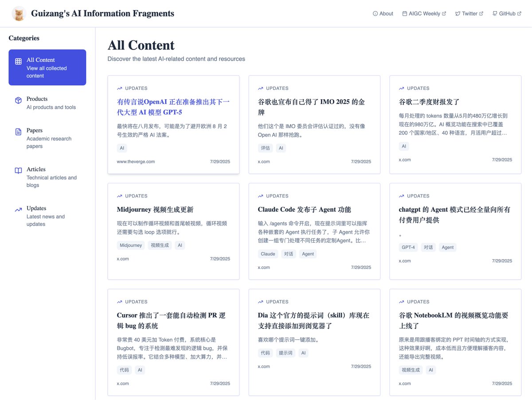Visit the Twitter link in header
This screenshot has height=400, width=532.
click(469, 14)
